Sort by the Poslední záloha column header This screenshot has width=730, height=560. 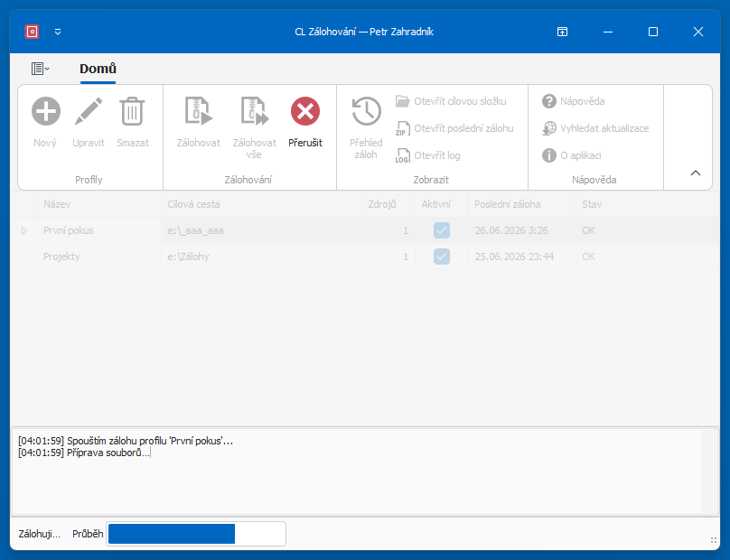522,204
